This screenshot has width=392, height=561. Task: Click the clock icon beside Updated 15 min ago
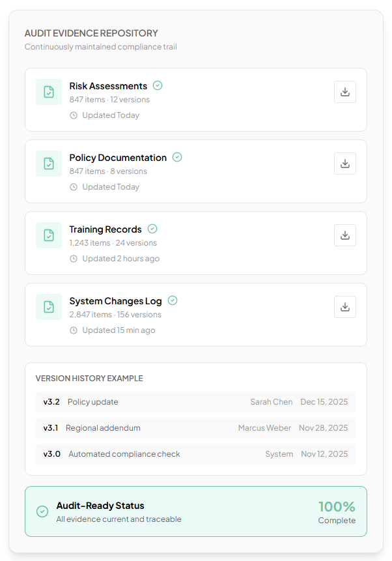[x=74, y=330]
